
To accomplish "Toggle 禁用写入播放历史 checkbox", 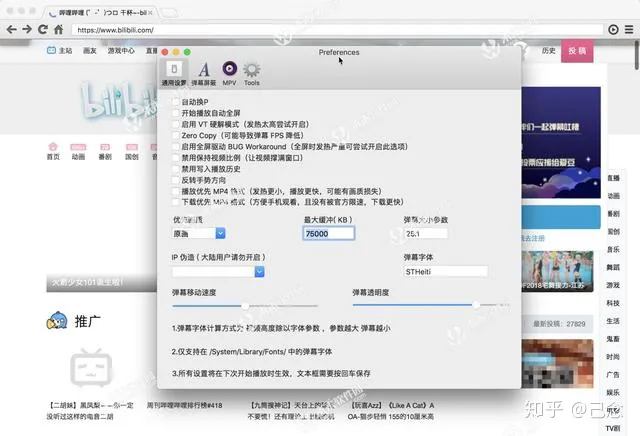I will coord(175,169).
